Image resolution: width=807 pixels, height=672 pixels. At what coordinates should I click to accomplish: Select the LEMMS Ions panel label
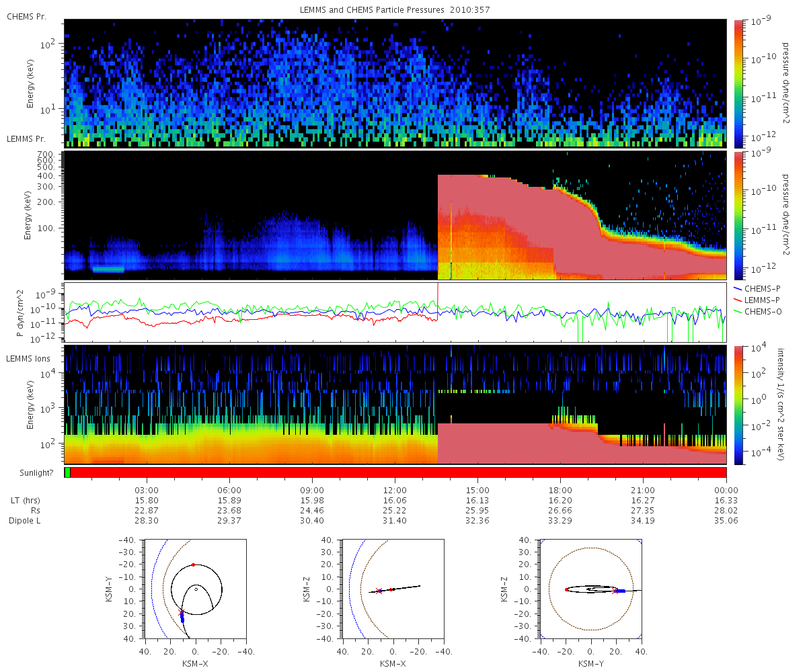click(28, 359)
